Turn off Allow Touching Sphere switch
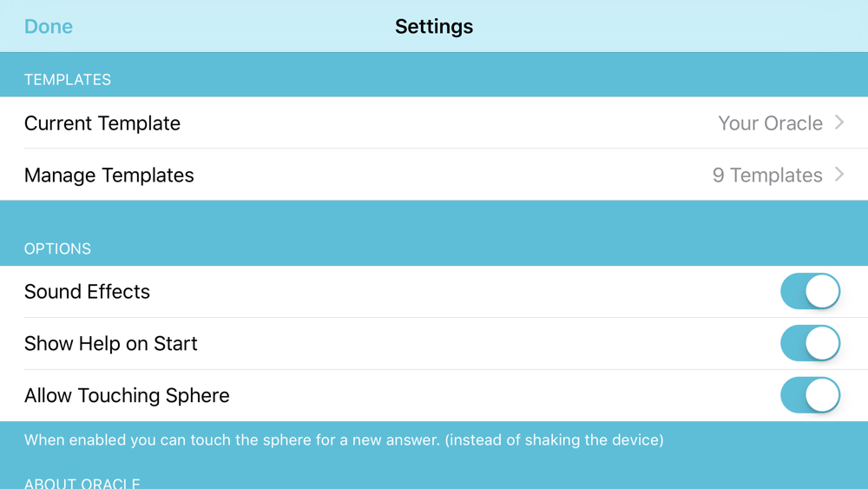Viewport: 868px width, 489px height. pyautogui.click(x=811, y=395)
